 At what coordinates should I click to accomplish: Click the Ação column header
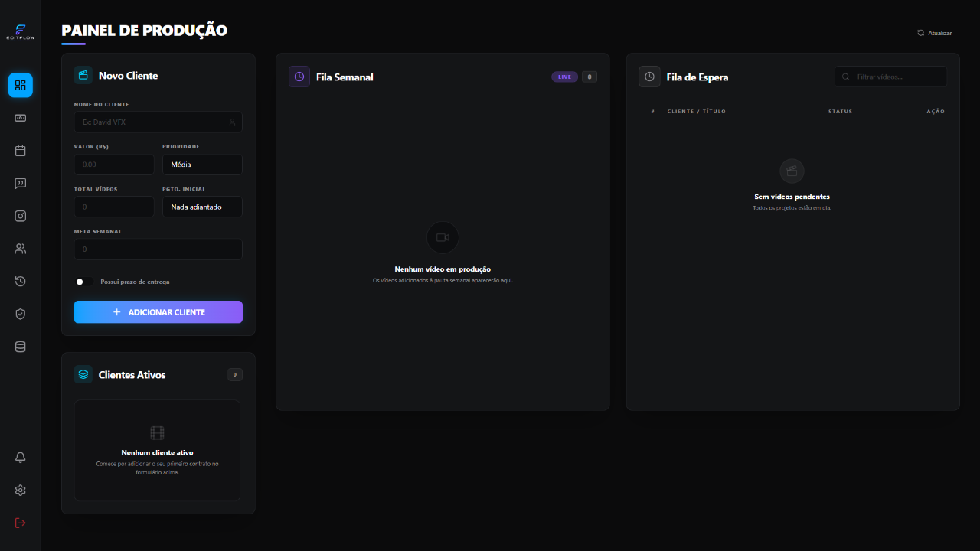936,112
